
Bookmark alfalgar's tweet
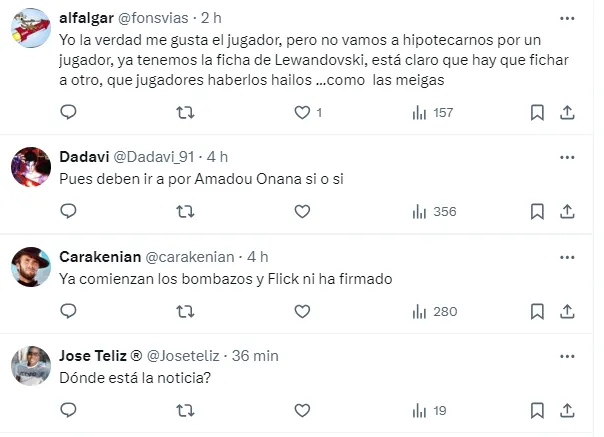pyautogui.click(x=537, y=113)
